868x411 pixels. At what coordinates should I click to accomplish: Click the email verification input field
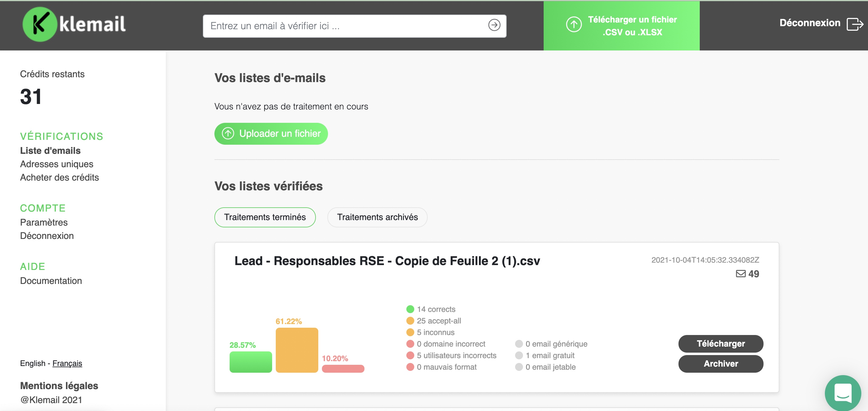[337, 25]
